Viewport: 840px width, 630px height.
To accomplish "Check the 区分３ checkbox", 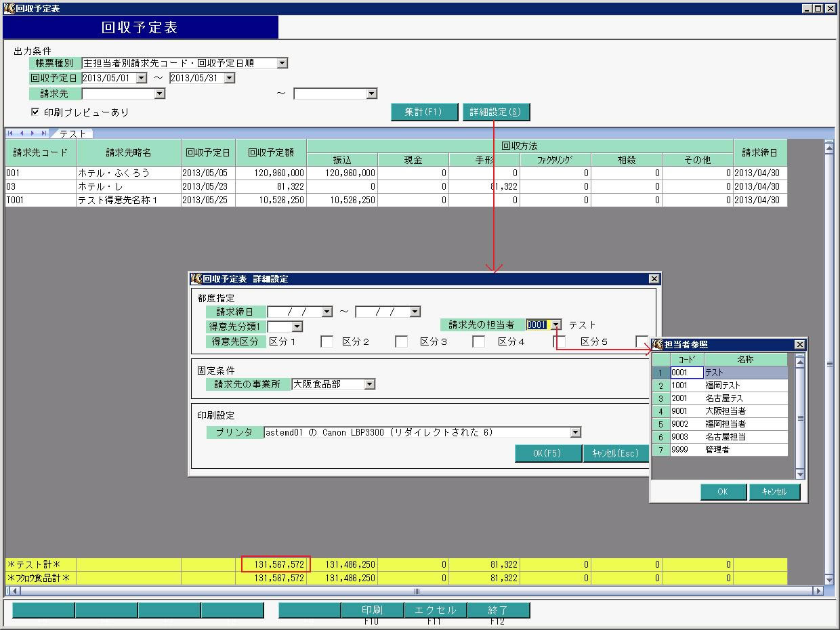I will [x=479, y=341].
